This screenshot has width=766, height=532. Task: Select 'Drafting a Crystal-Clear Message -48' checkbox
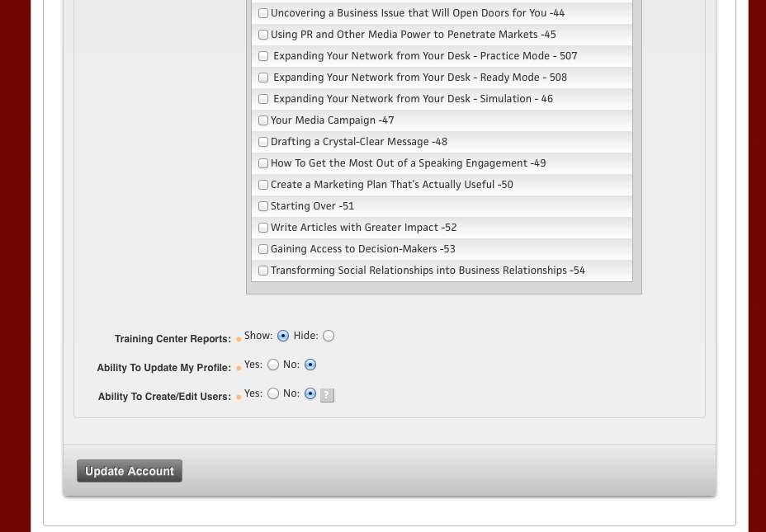pos(263,142)
